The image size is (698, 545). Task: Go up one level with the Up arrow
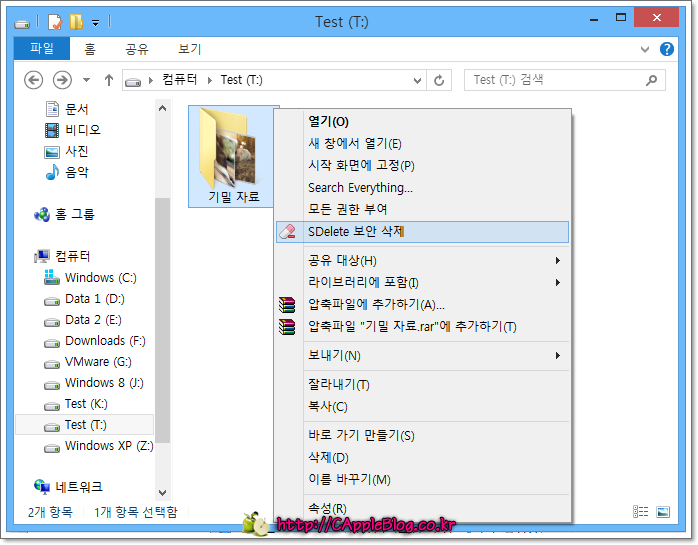click(x=109, y=80)
